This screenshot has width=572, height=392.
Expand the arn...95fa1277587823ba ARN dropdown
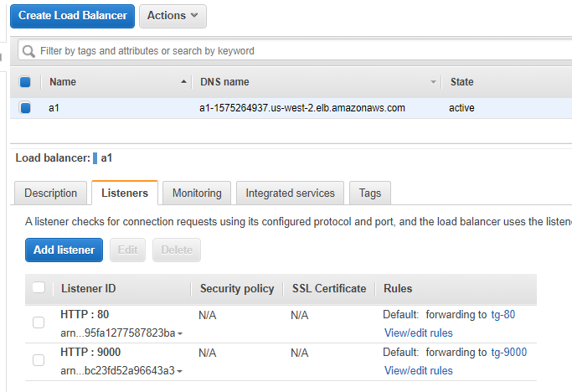180,333
